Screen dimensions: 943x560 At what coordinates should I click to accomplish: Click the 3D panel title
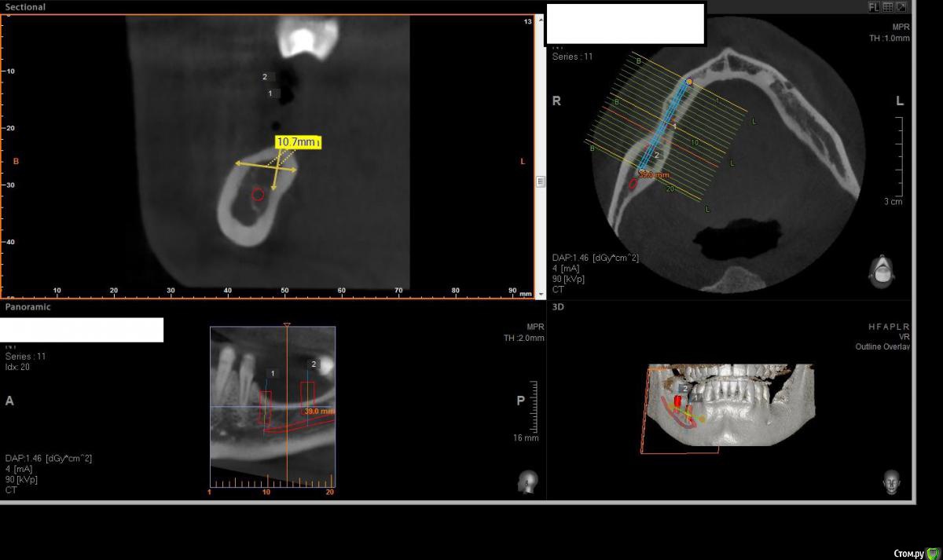[559, 307]
